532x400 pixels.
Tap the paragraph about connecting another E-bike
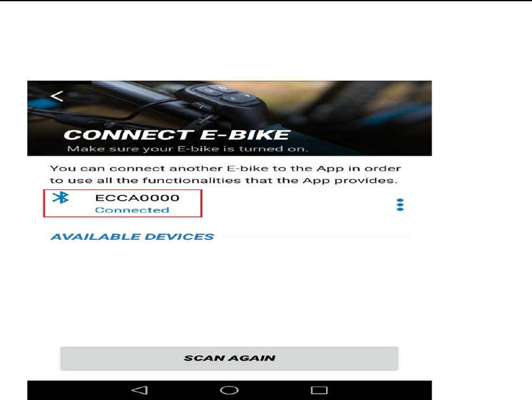point(225,174)
